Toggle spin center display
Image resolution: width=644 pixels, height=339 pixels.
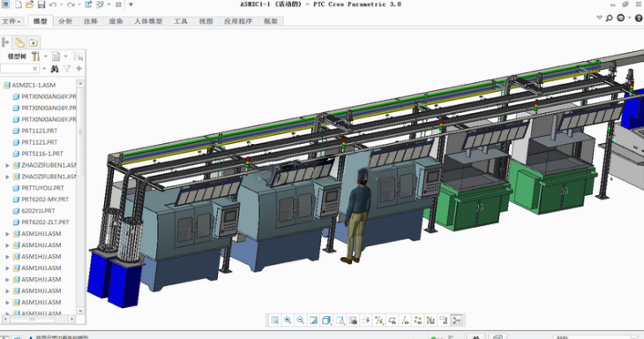tap(456, 320)
